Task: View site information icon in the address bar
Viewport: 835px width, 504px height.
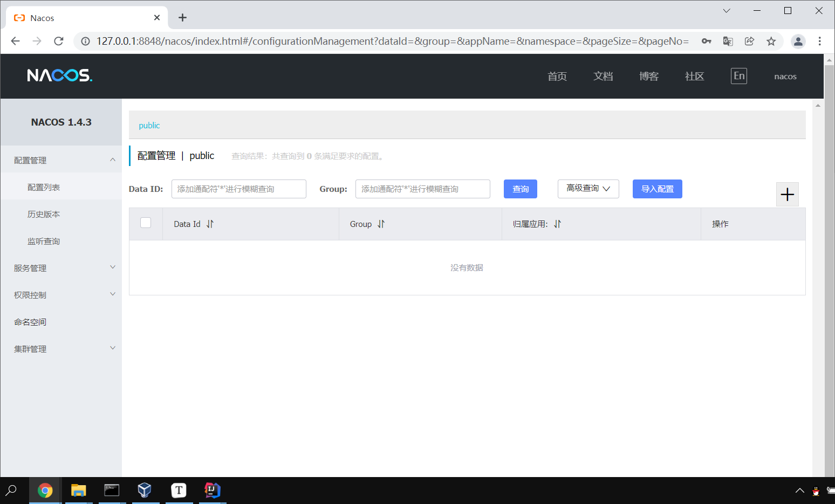Action: pyautogui.click(x=85, y=41)
